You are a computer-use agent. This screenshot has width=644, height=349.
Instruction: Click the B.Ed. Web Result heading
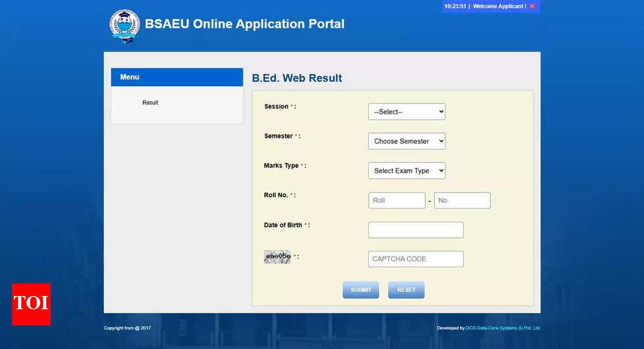tap(296, 78)
